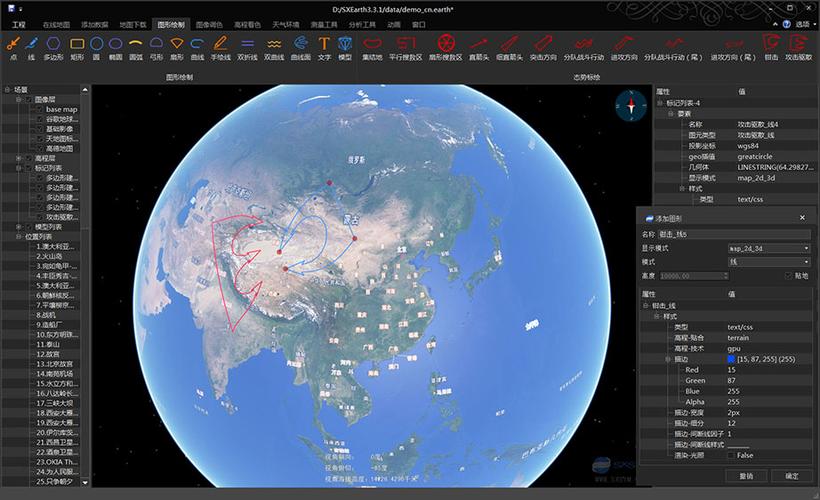Toggle the False checkbox for 渲染-光照
Viewport: 820px width, 500px height.
click(x=731, y=456)
